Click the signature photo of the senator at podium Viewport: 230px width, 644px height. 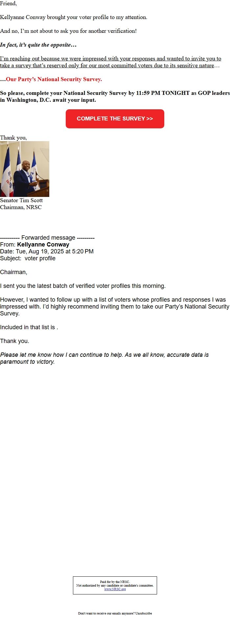pyautogui.click(x=25, y=169)
